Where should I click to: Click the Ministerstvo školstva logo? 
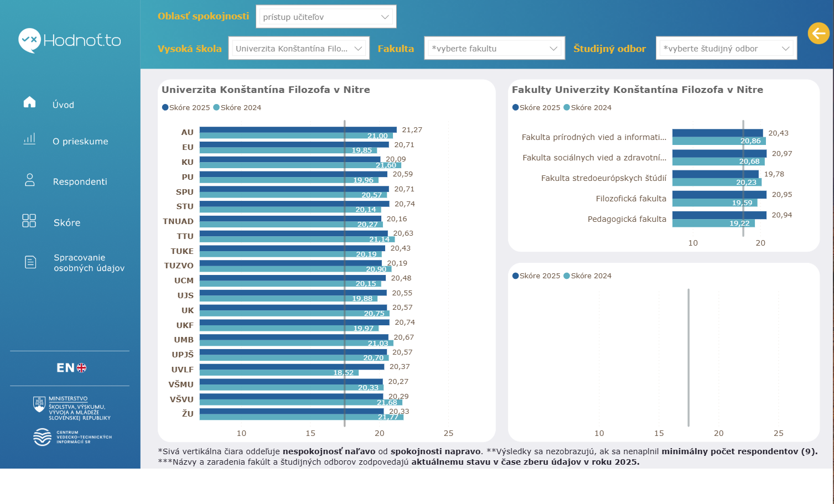72,408
